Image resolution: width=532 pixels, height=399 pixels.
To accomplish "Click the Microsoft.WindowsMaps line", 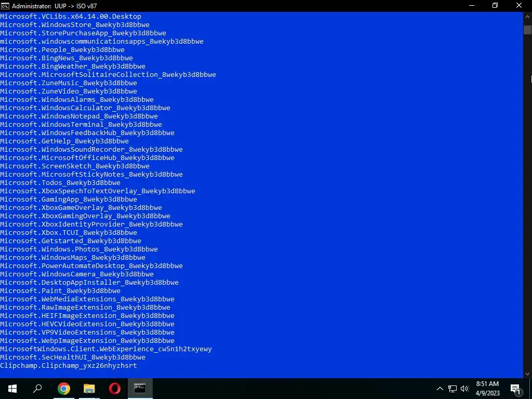I will coord(73,258).
